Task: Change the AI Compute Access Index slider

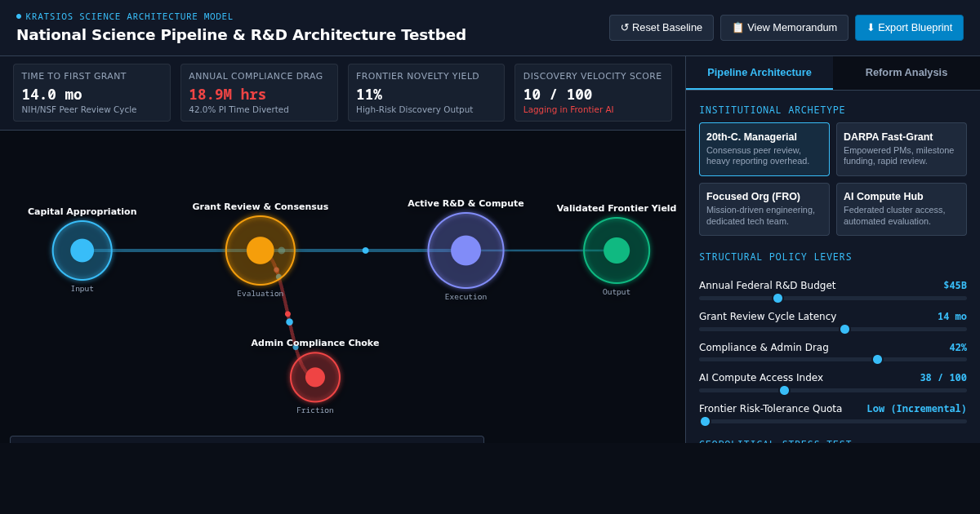Action: click(x=833, y=391)
